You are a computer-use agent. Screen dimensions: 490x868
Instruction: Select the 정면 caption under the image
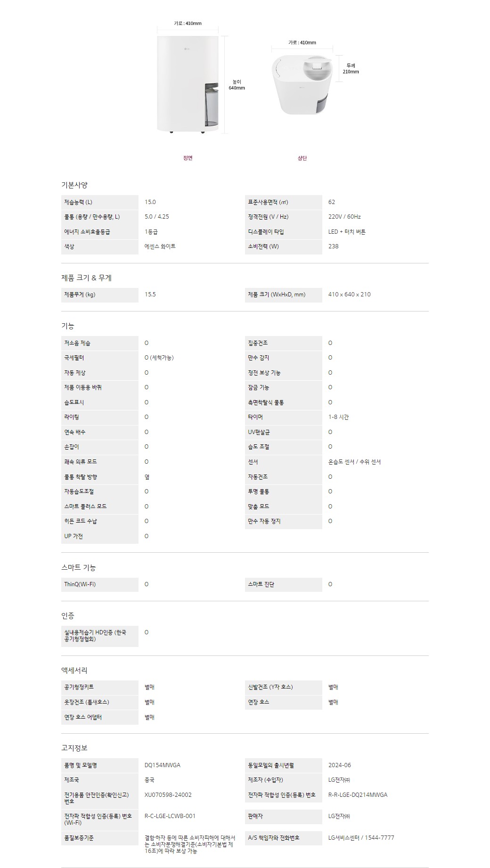[x=188, y=158]
